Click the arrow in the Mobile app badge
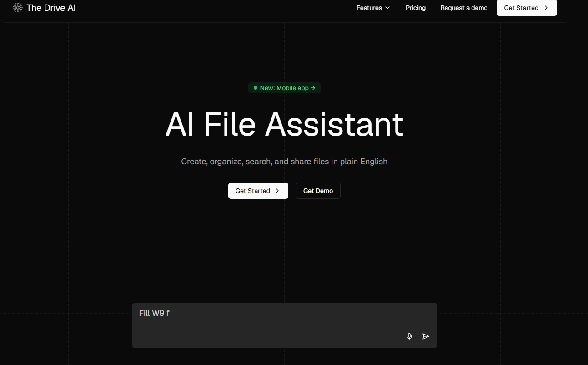The width and height of the screenshot is (588, 365). [313, 88]
